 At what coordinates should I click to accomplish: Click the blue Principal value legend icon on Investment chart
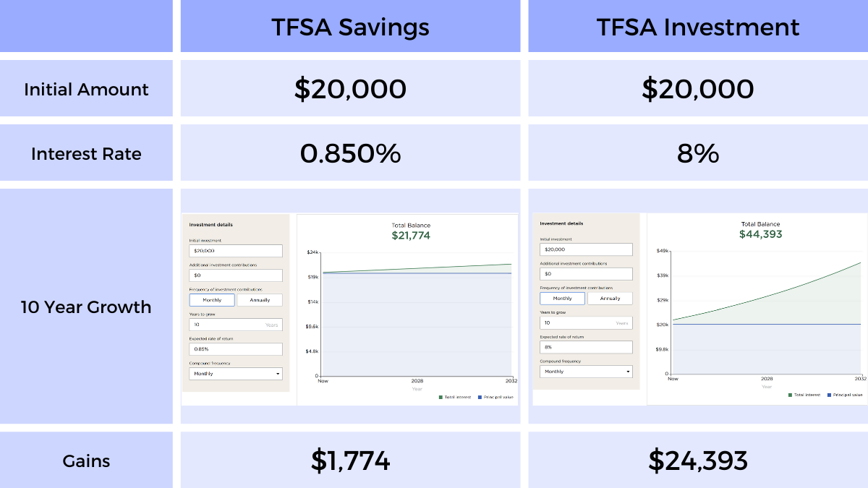pyautogui.click(x=829, y=395)
